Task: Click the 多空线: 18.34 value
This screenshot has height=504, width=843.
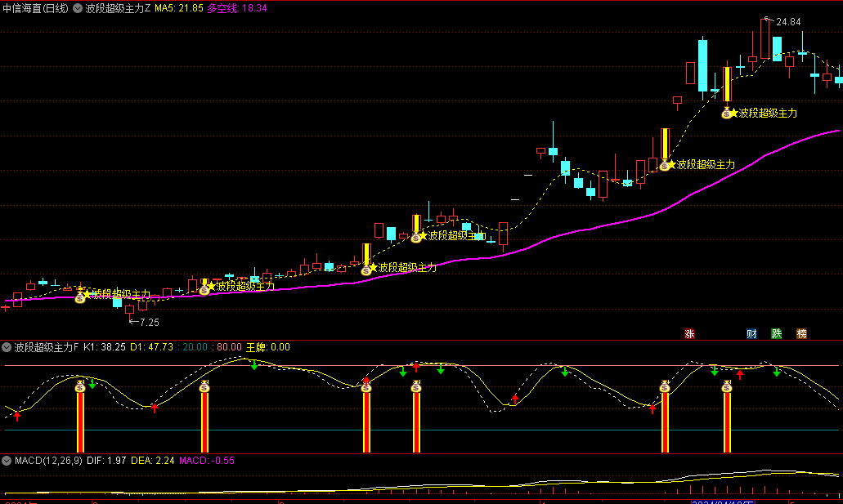Action: (237, 8)
